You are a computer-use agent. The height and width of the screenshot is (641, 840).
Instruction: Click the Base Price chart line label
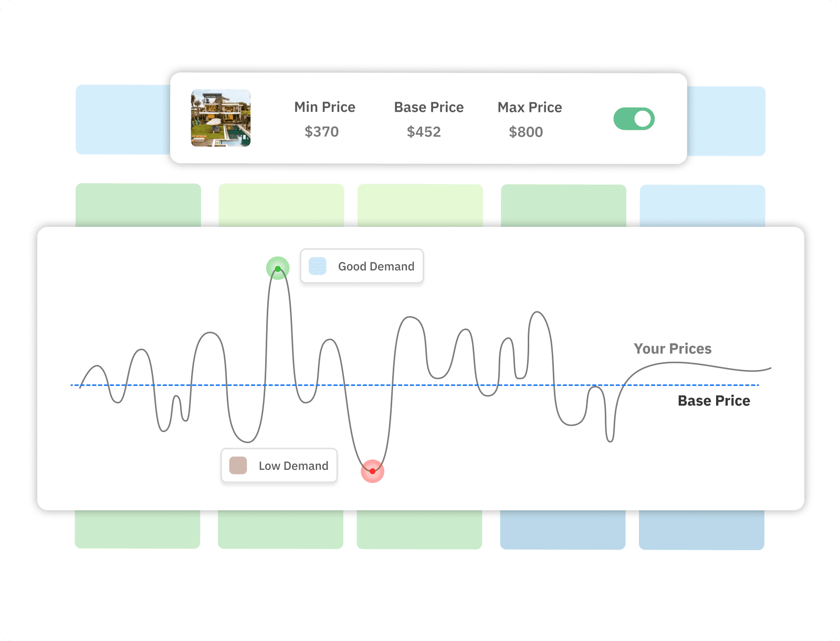713,401
